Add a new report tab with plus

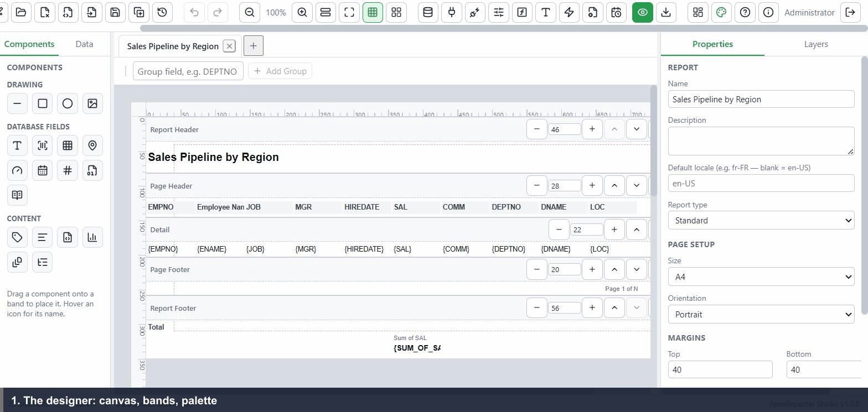254,46
